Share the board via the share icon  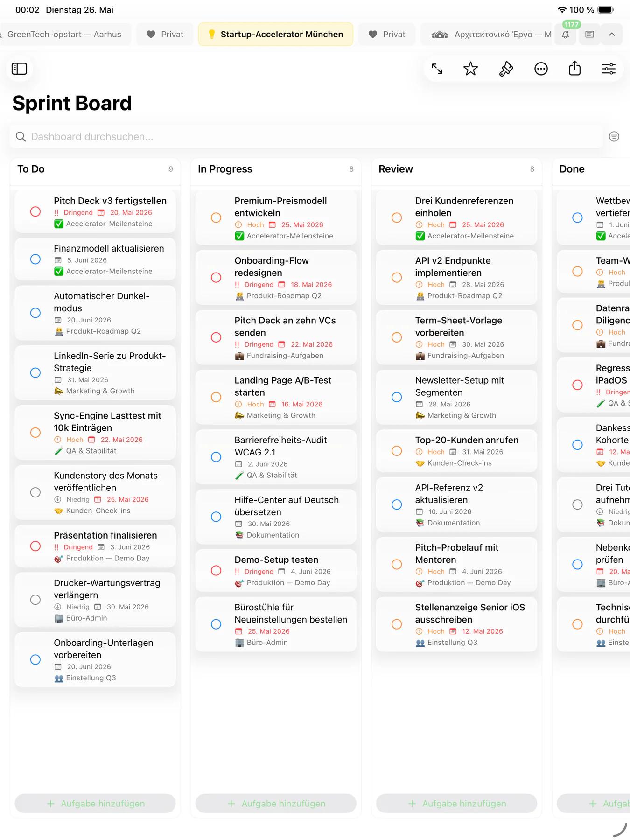(575, 68)
